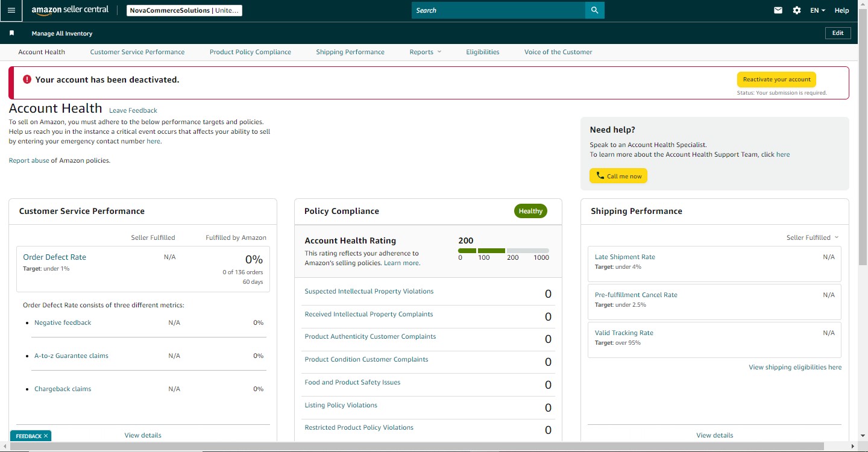Click the Help menu item
This screenshot has width=868, height=452.
841,10
